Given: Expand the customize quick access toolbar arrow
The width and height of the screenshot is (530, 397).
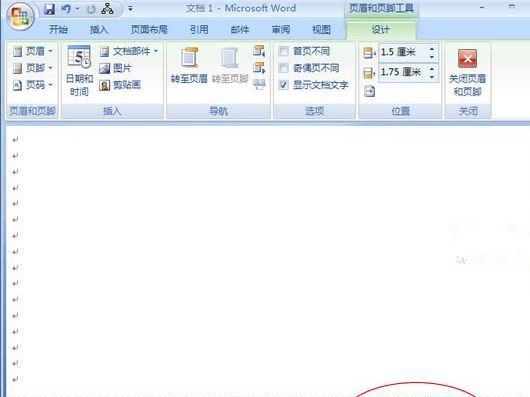Looking at the screenshot, I should (x=130, y=9).
